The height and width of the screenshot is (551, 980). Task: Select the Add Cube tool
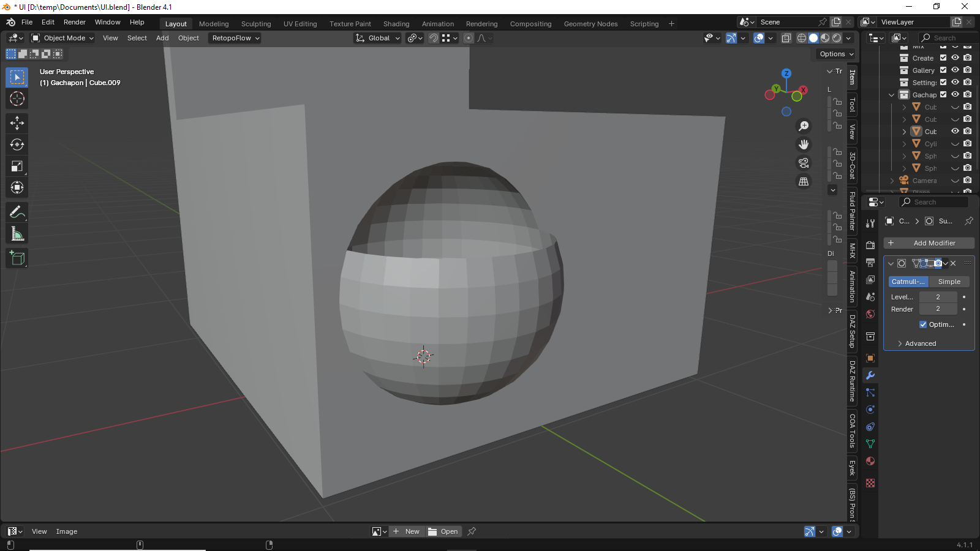point(17,258)
